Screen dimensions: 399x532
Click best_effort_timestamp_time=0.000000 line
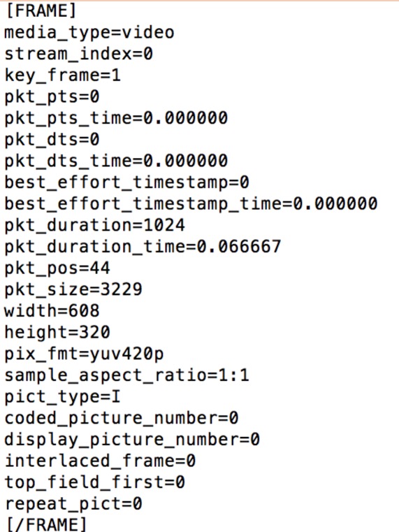[191, 204]
